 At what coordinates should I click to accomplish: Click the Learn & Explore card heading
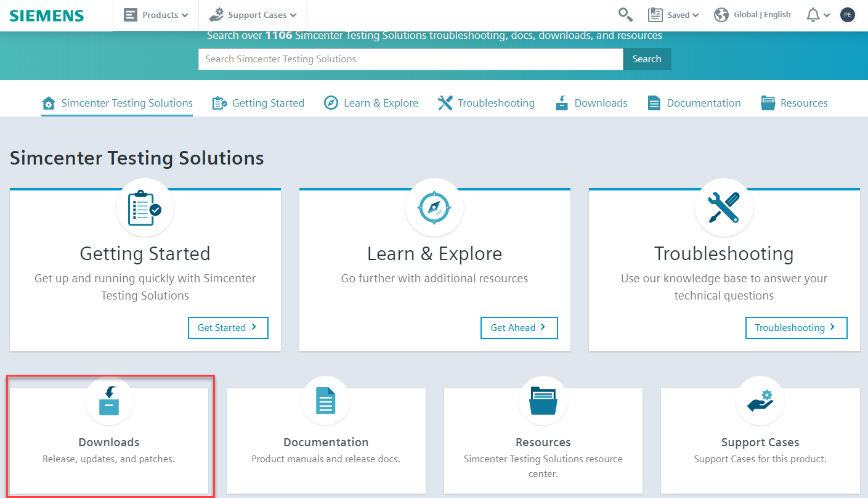click(x=435, y=254)
